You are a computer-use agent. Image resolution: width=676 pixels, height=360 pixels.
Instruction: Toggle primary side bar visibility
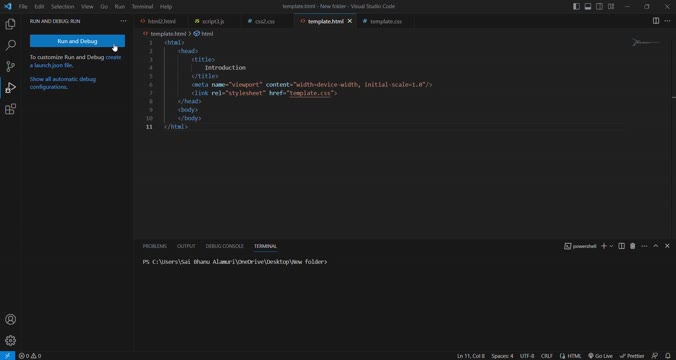click(576, 6)
